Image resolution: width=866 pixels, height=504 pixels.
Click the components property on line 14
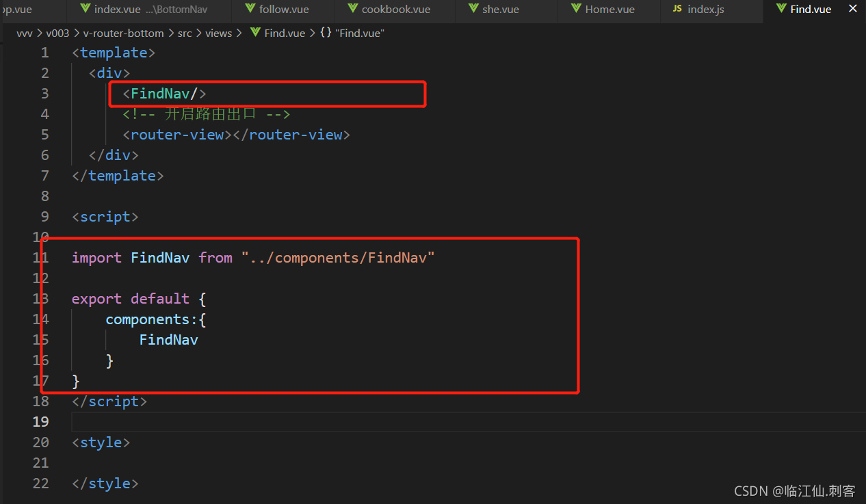coord(147,319)
